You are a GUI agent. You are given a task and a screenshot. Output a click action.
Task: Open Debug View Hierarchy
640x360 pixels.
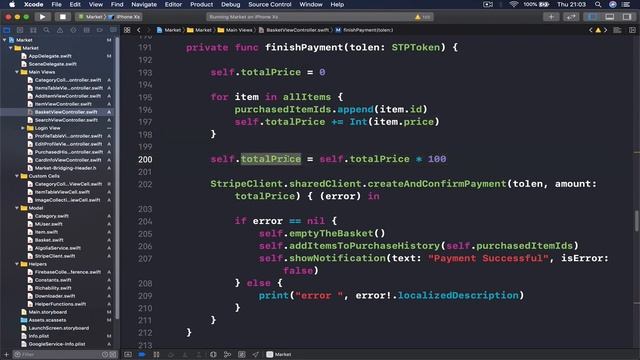click(213, 355)
